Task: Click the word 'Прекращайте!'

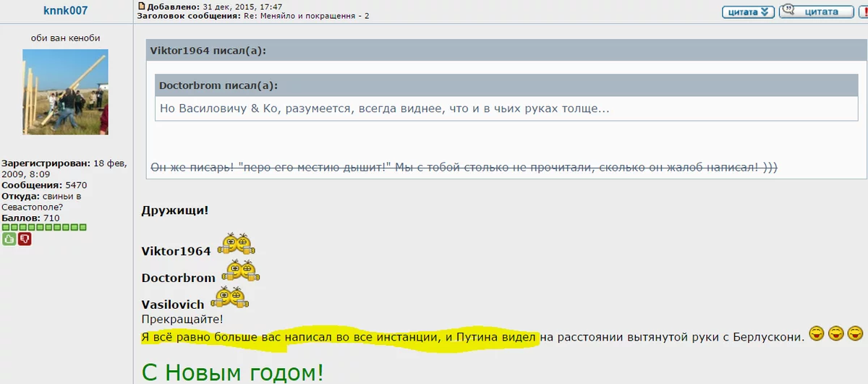Action: click(x=182, y=319)
